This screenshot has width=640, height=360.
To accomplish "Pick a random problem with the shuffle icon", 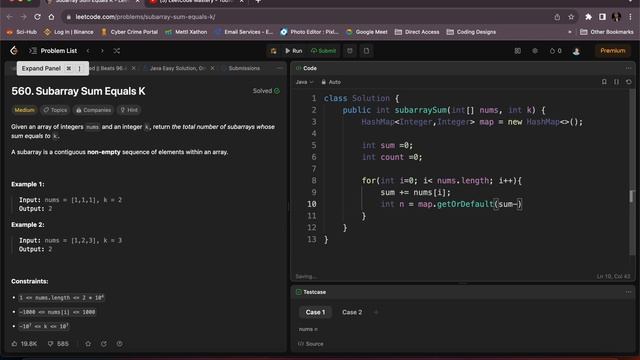I will [x=117, y=51].
